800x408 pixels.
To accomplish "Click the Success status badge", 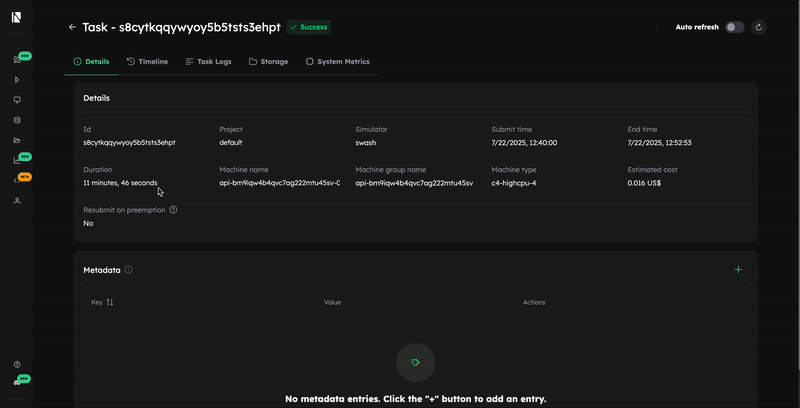I will coord(309,27).
